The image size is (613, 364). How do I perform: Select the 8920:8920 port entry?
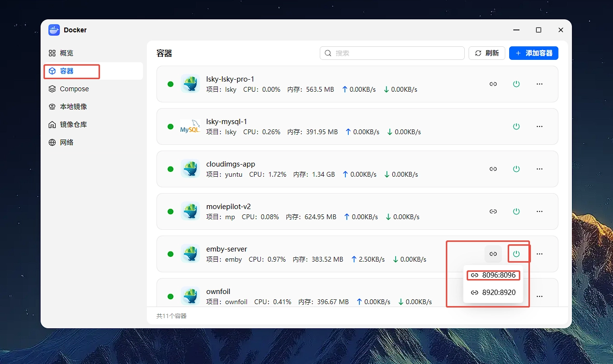click(493, 293)
